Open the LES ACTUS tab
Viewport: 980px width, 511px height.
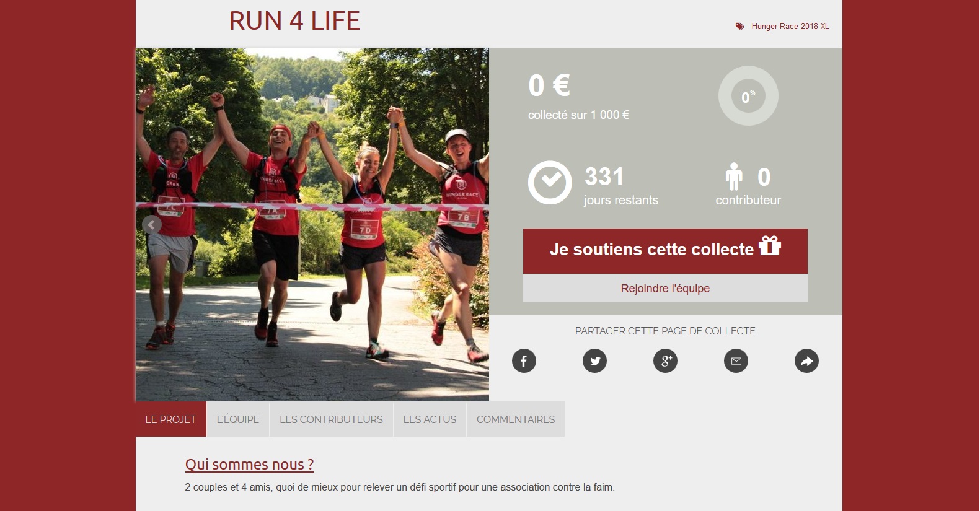[x=430, y=419]
